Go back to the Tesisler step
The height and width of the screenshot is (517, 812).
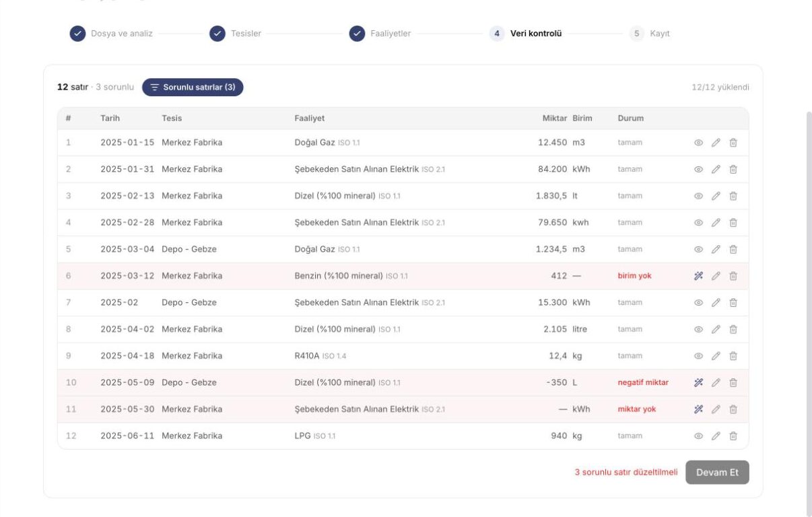236,34
